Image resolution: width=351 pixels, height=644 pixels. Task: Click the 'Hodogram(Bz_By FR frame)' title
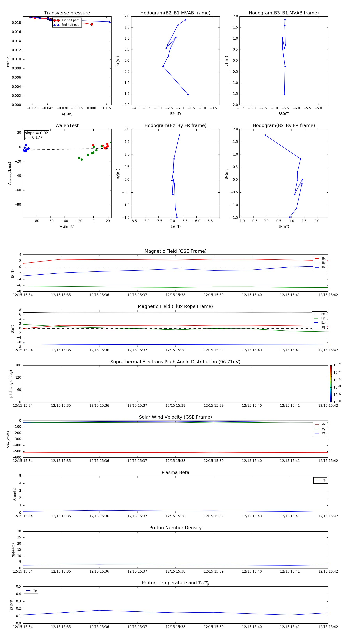click(175, 125)
